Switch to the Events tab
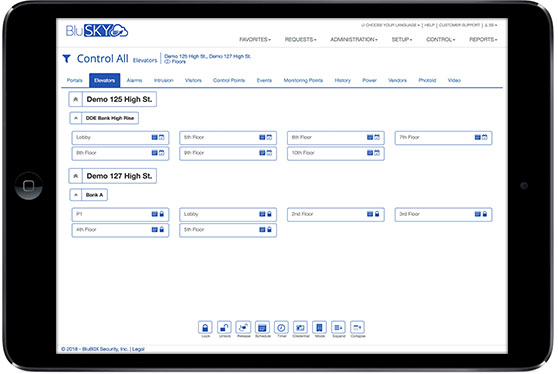The height and width of the screenshot is (374, 558). tap(264, 80)
